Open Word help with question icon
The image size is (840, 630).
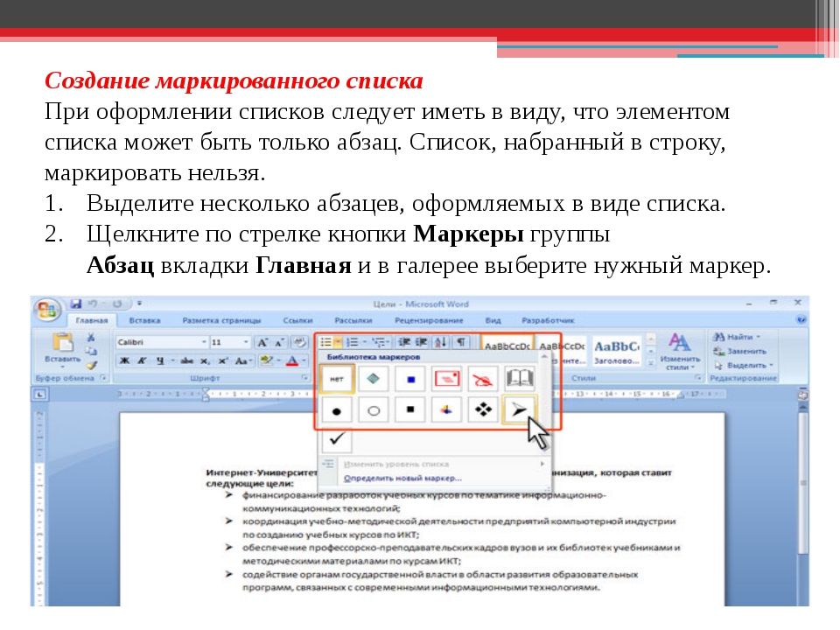click(x=801, y=320)
